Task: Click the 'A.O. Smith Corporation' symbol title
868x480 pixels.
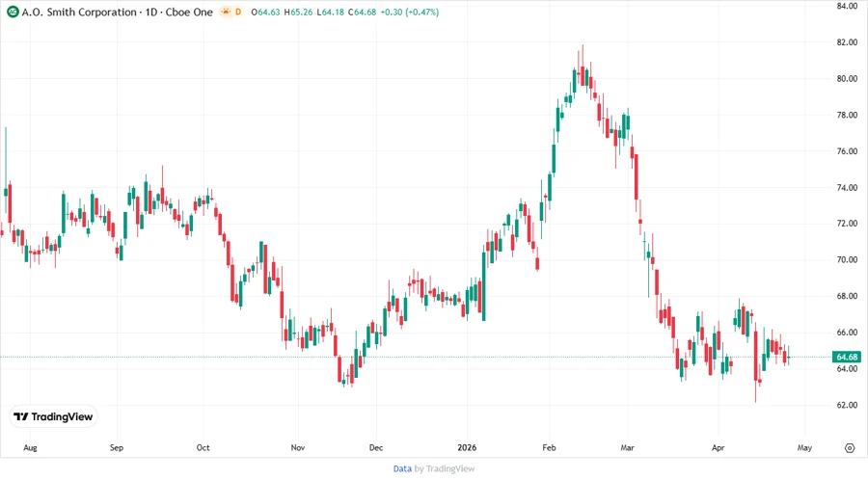Action: click(79, 13)
